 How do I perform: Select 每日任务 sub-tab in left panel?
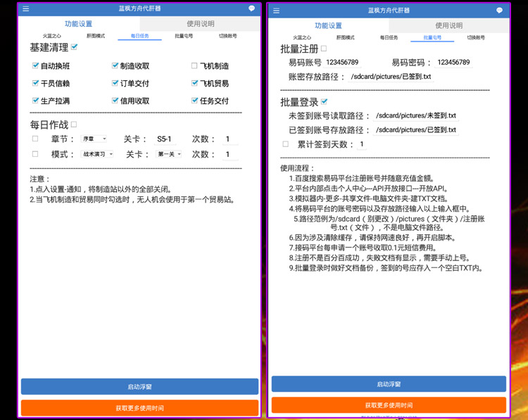[x=140, y=36]
